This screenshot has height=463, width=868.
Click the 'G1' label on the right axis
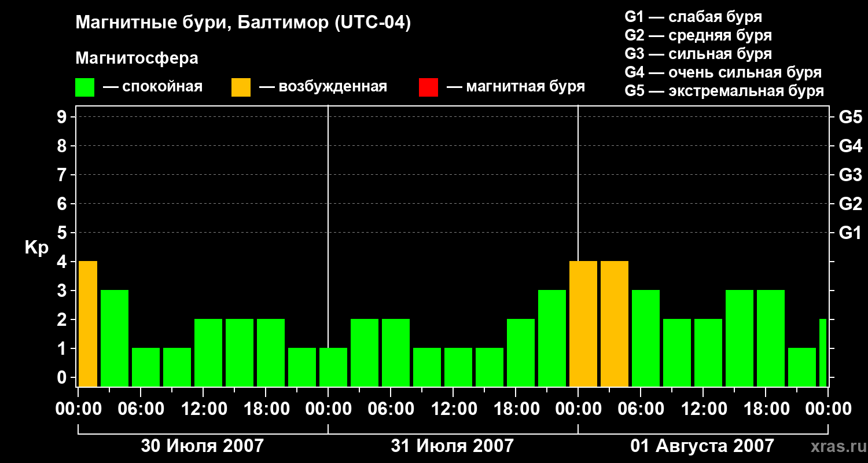click(850, 233)
